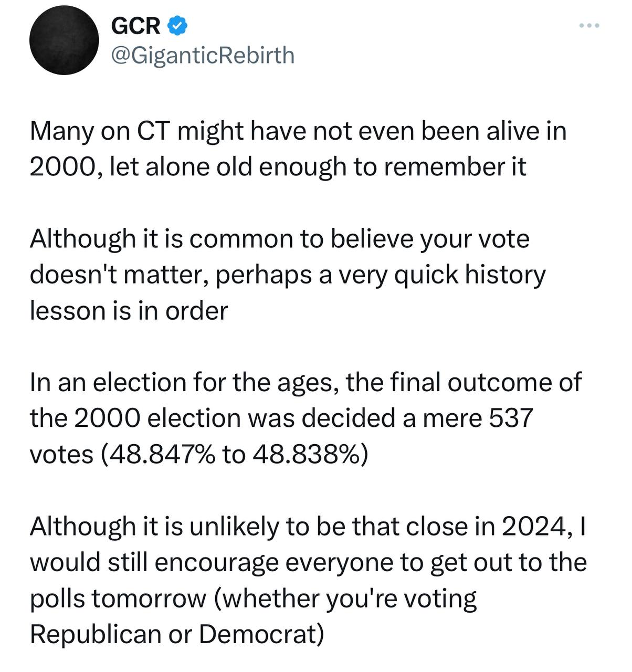Screen dimensions: 632x672
Task: Click the first paragraph starting "Many on CT"
Action: click(298, 130)
